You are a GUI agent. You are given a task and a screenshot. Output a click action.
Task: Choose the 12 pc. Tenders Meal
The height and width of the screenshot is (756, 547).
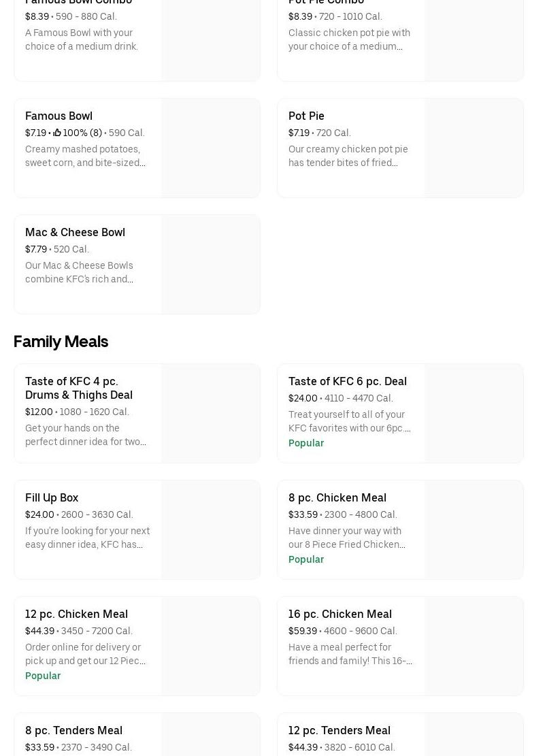point(339,731)
